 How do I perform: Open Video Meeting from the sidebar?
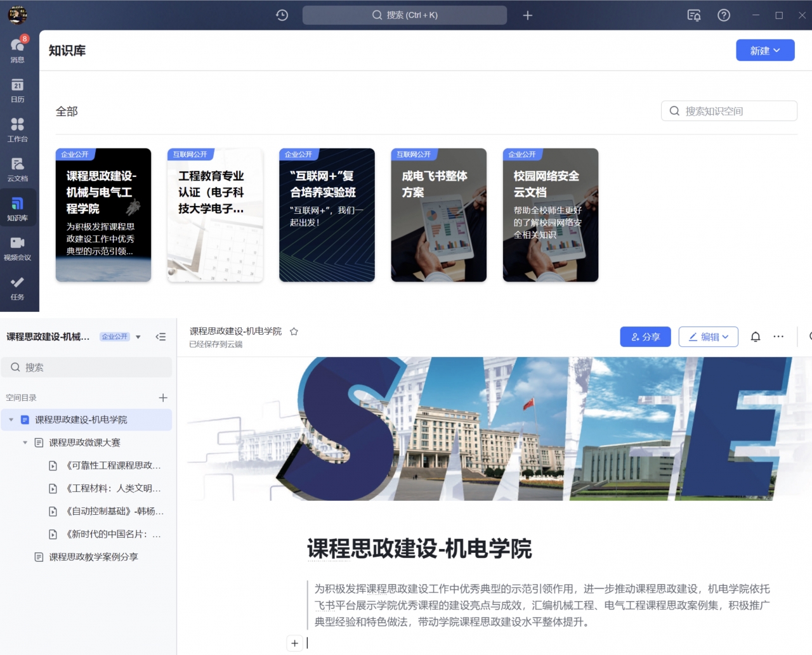click(18, 248)
